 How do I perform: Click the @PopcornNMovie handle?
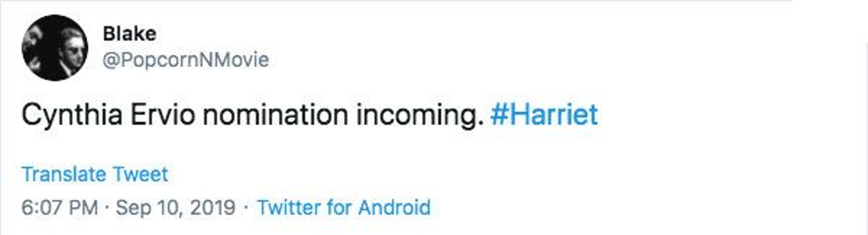(x=186, y=60)
